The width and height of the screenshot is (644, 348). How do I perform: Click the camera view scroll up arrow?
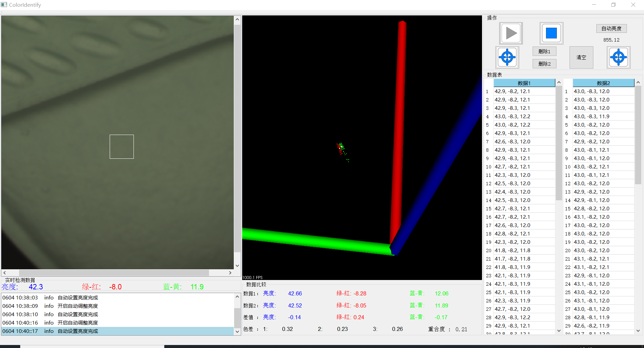[x=237, y=19]
